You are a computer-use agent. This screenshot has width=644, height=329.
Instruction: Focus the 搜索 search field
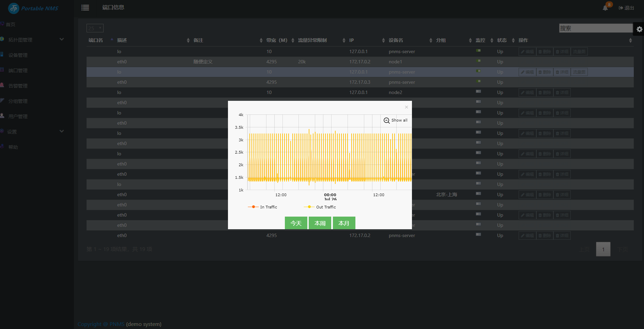coord(596,28)
